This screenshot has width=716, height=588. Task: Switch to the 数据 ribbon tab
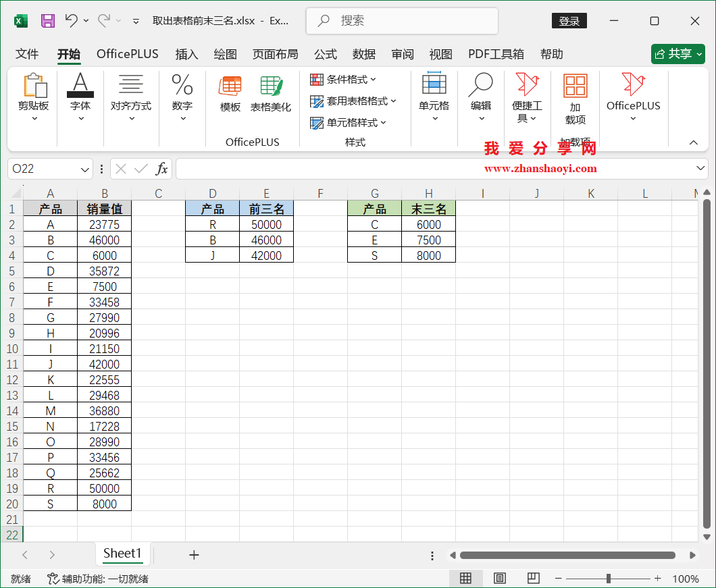(363, 54)
